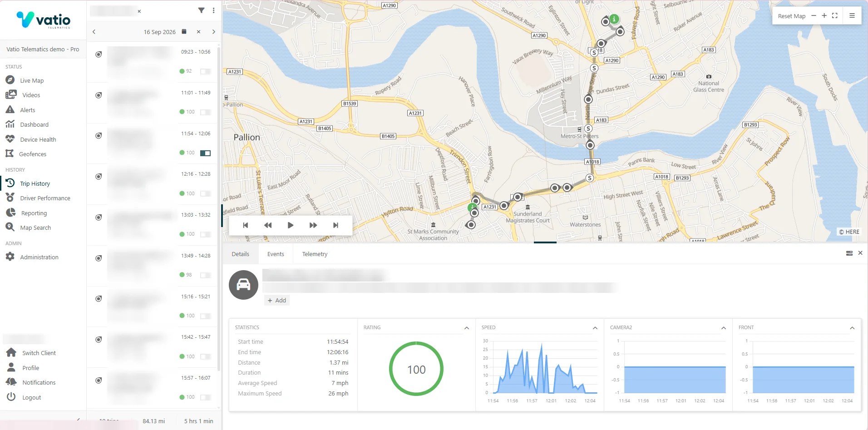Zoom out the map
The width and height of the screenshot is (868, 430).
pos(814,15)
